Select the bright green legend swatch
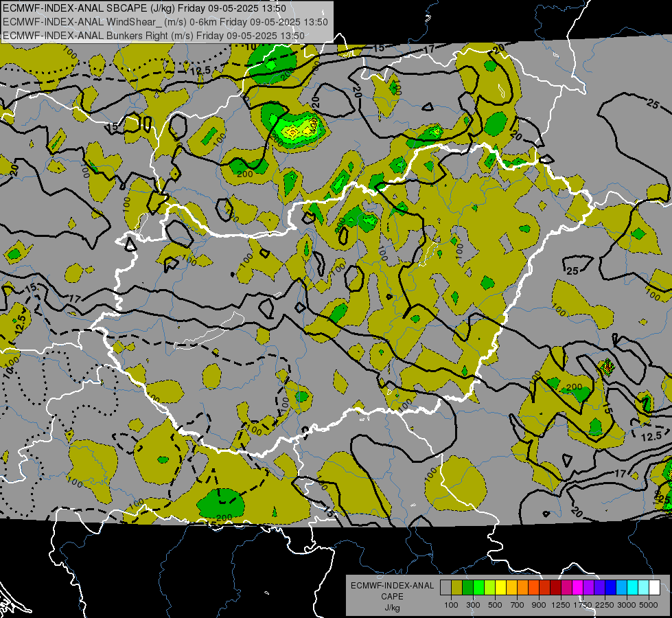The width and height of the screenshot is (672, 618). 478,588
